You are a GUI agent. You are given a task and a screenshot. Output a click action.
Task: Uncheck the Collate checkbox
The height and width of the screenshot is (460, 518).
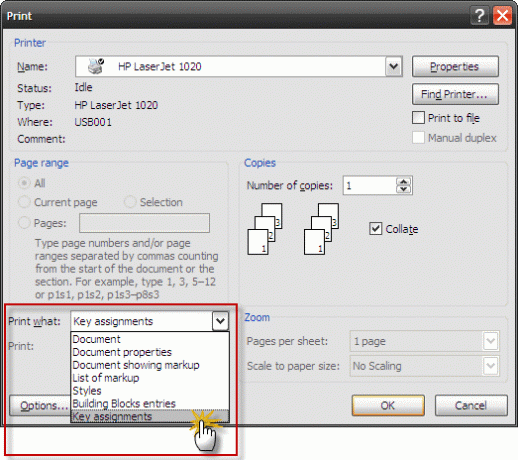(376, 229)
